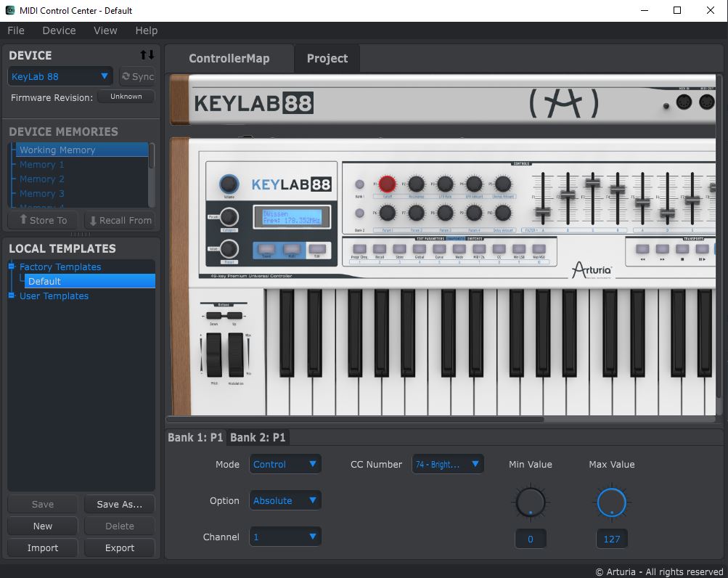Click the Fast Forward transport button
The image size is (728, 578).
(663, 249)
